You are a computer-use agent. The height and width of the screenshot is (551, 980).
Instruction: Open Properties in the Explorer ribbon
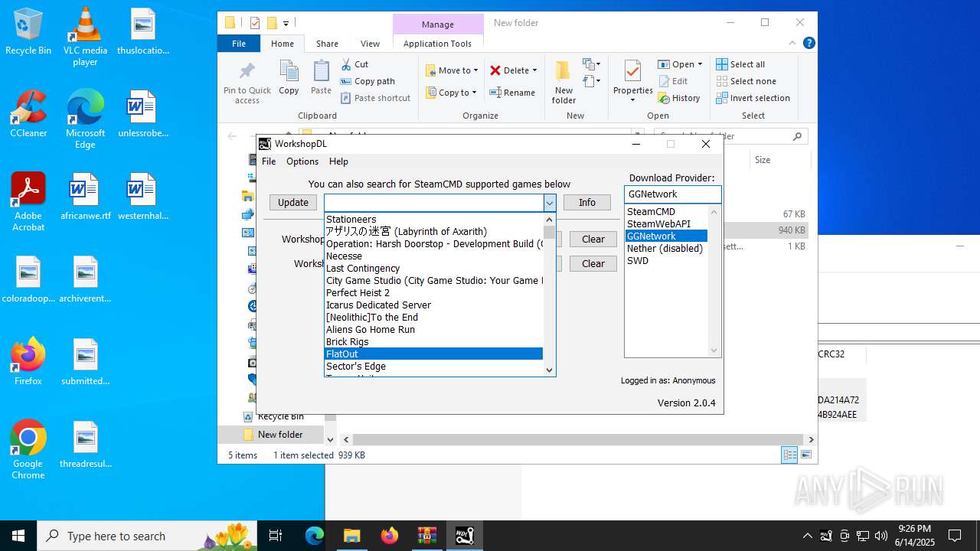[x=632, y=81]
